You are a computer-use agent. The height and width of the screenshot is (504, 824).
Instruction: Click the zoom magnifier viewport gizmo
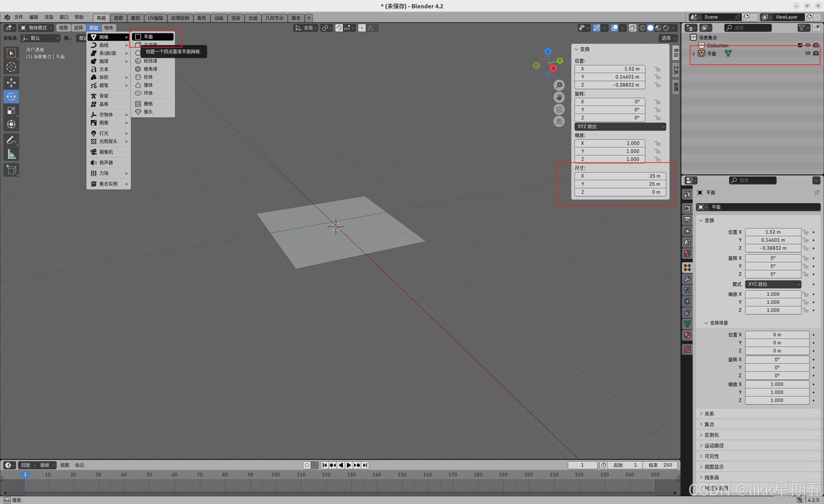559,85
